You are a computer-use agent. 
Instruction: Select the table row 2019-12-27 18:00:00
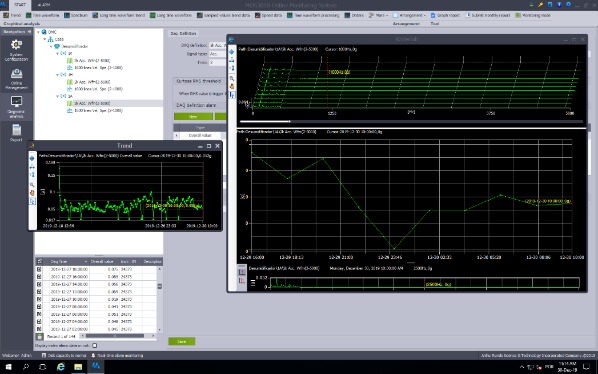click(96, 269)
